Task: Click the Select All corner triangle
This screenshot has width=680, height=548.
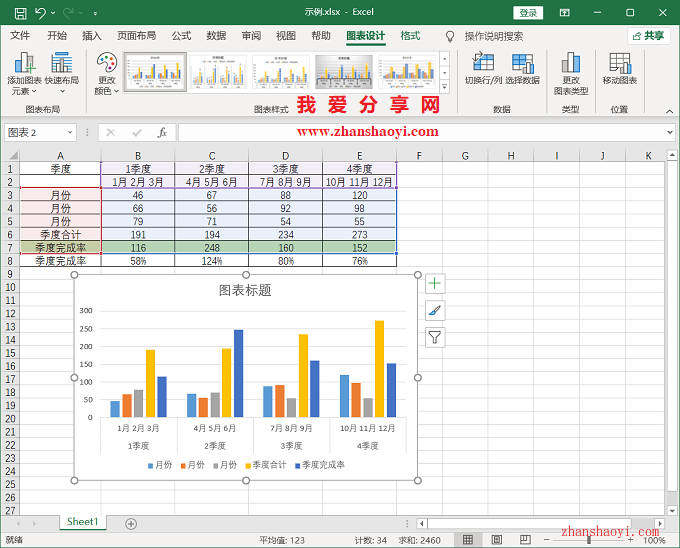Action: 13,155
